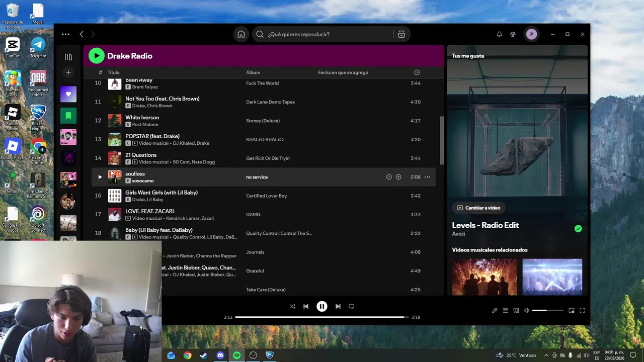Click the song 'POPSTAR (feat. Drake)'
Screen dimensions: 644x362
click(152, 136)
